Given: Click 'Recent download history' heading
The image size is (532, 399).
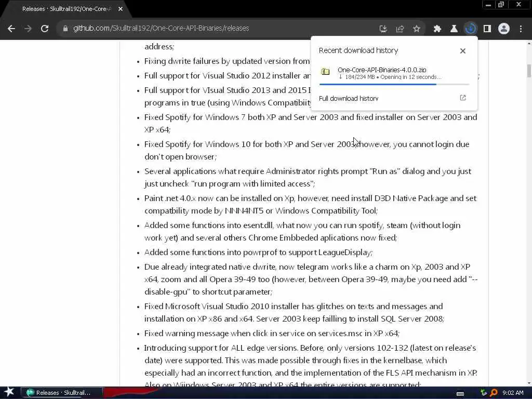Looking at the screenshot, I should (x=358, y=50).
